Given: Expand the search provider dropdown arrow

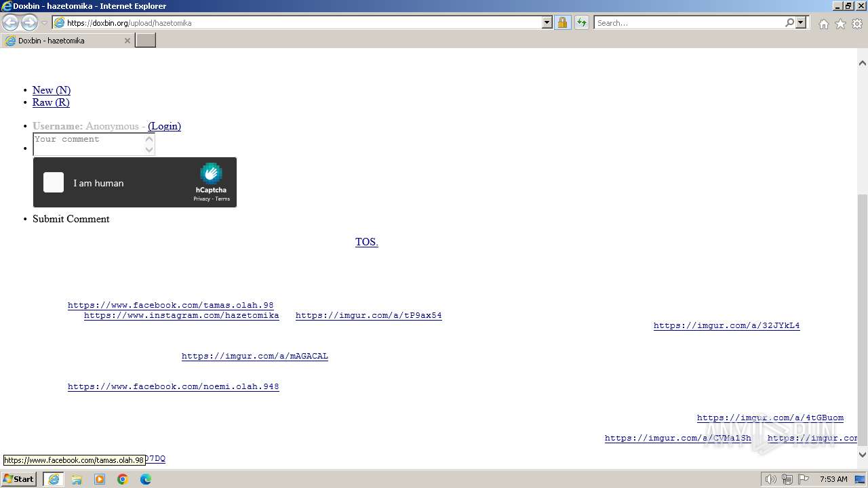Looking at the screenshot, I should (801, 23).
